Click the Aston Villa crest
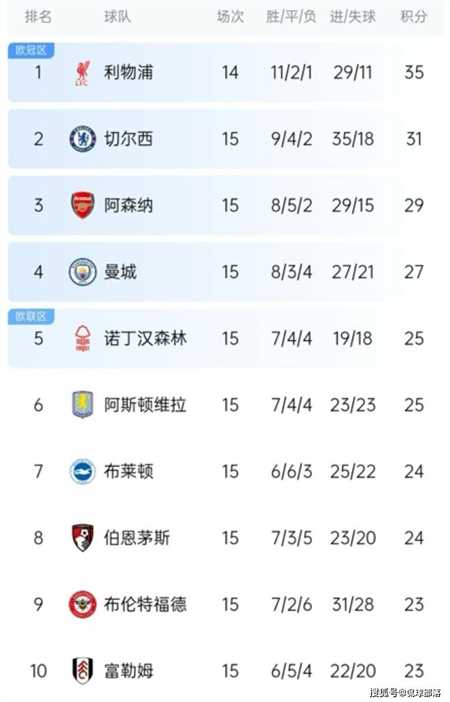 83,404
